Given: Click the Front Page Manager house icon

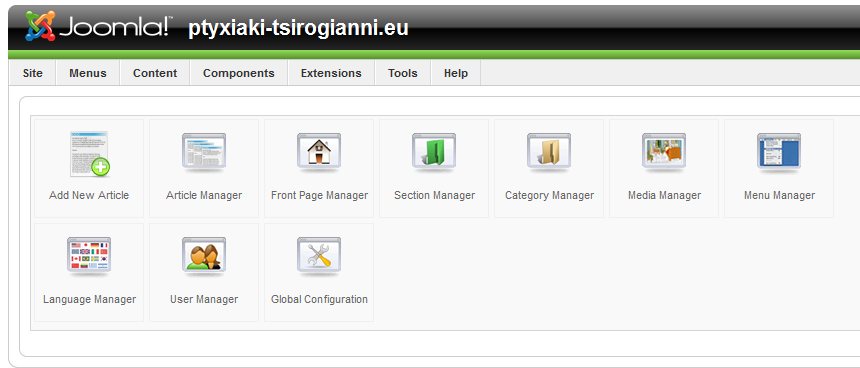Looking at the screenshot, I should (319, 152).
